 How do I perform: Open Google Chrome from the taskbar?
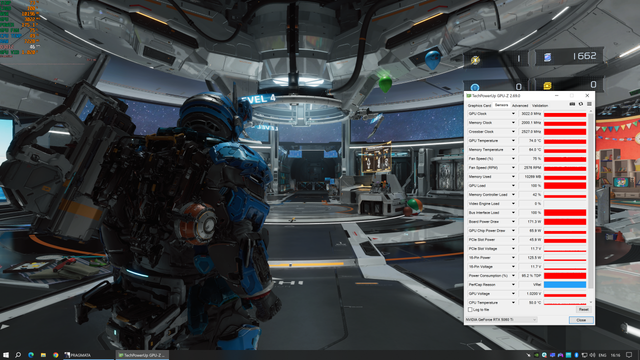[56, 355]
